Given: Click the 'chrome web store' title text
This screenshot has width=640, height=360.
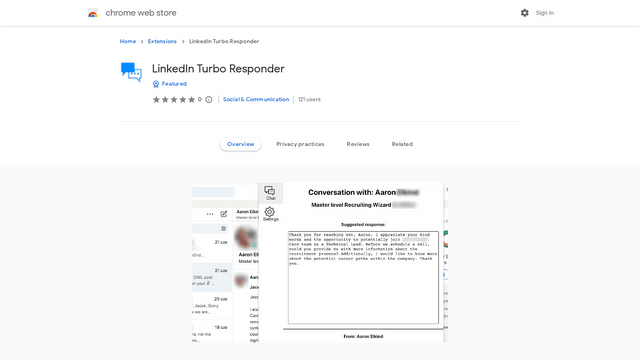Looking at the screenshot, I should [141, 13].
